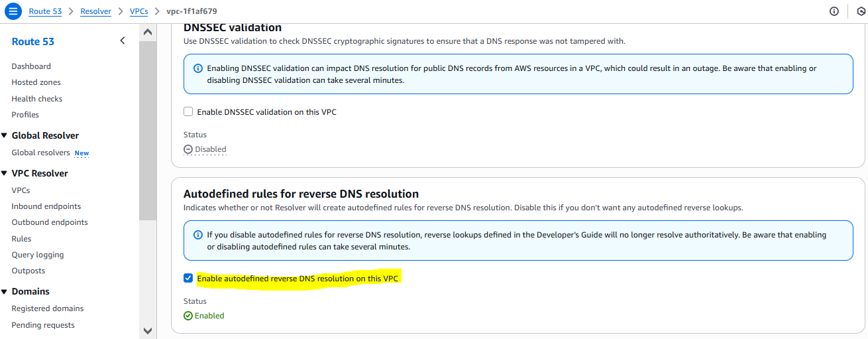Click the VPC Resolver section heading text
This screenshot has width=868, height=339.
(x=40, y=173)
